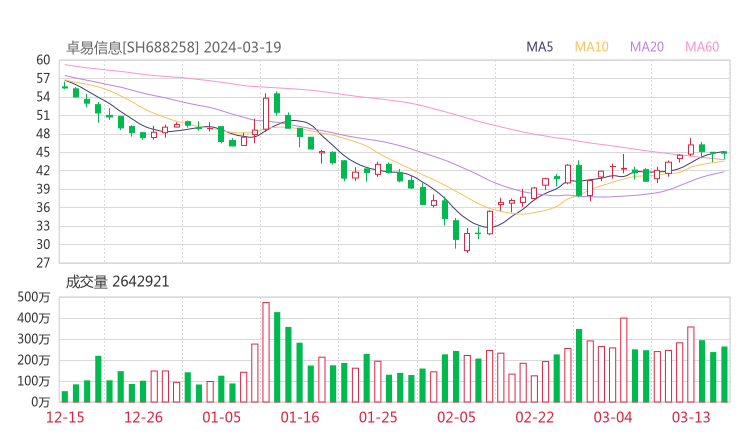Click the 500万 volume axis label
Image resolution: width=740 pixels, height=440 pixels.
click(x=34, y=297)
